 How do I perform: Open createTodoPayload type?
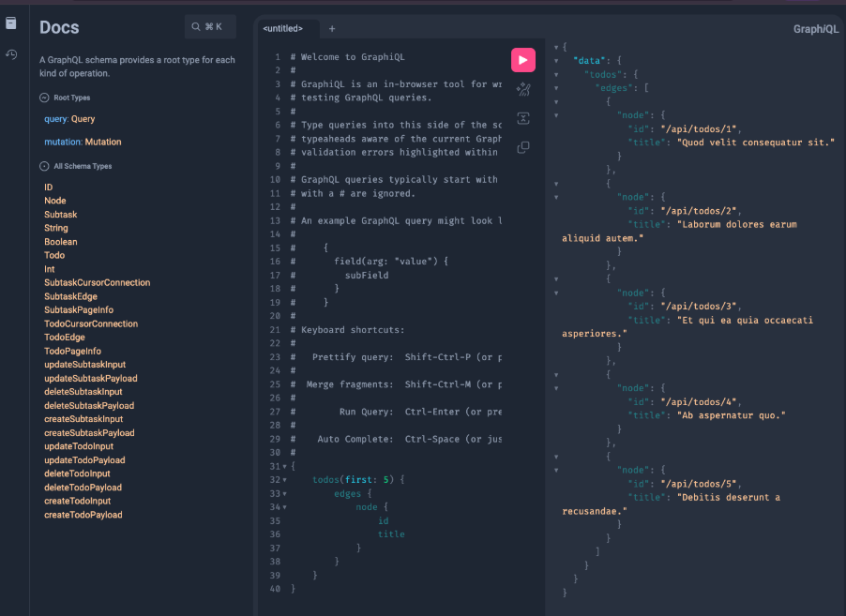tap(83, 515)
